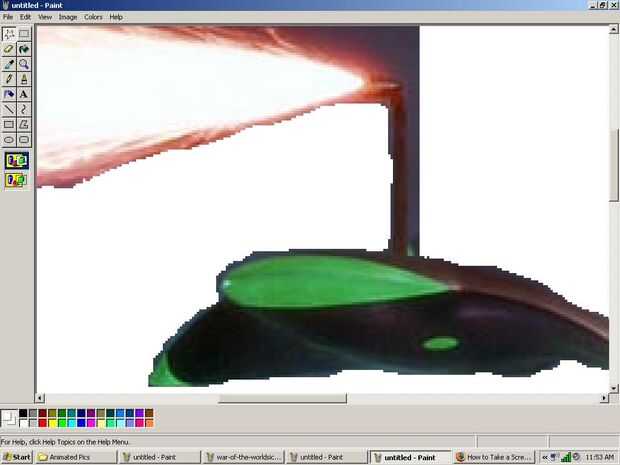Viewport: 620px width, 465px height.
Task: Pick bright green from the palette
Action: point(62,423)
